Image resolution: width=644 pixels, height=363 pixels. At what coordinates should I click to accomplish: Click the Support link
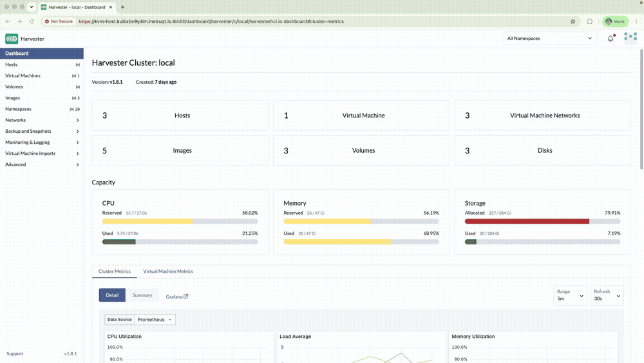click(x=15, y=353)
